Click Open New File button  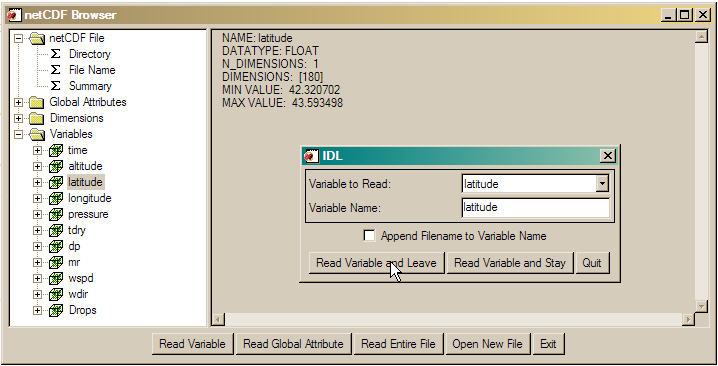coord(488,344)
